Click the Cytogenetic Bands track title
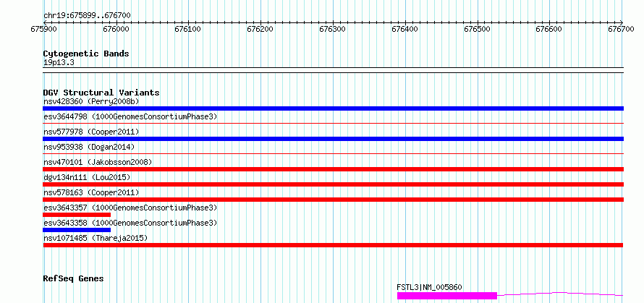Screen dimensions: 644x303 [x=86, y=54]
